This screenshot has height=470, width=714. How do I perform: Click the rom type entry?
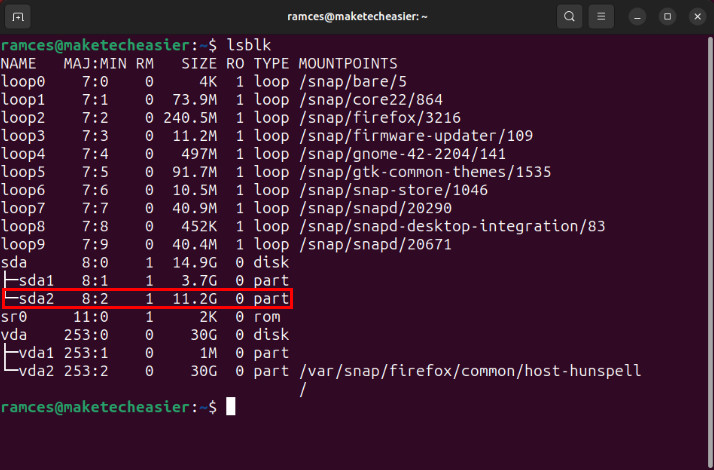[x=267, y=317]
